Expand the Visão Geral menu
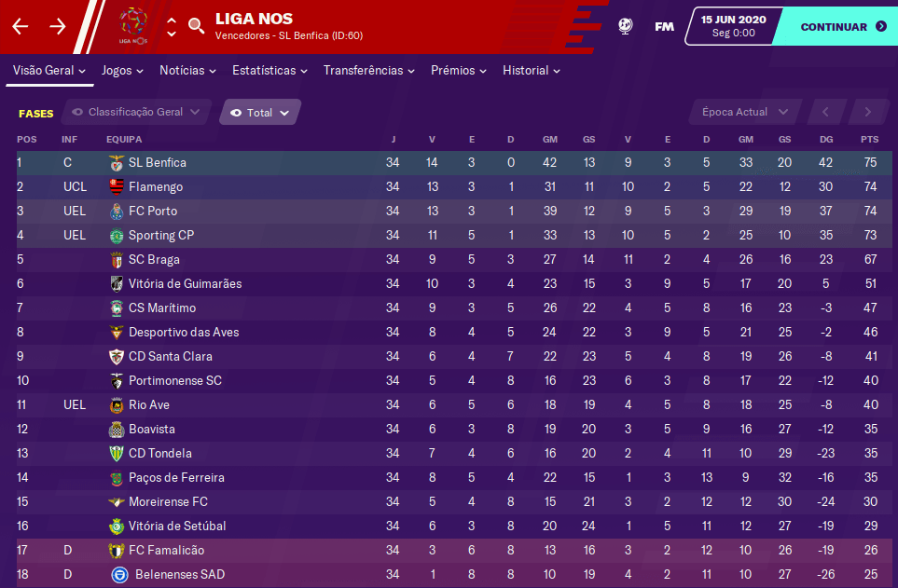 click(x=49, y=71)
